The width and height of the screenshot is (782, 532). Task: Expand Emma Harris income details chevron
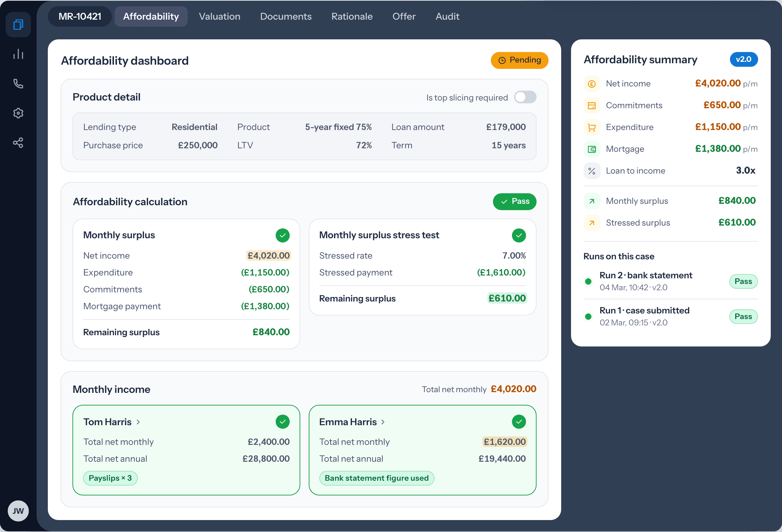(383, 422)
